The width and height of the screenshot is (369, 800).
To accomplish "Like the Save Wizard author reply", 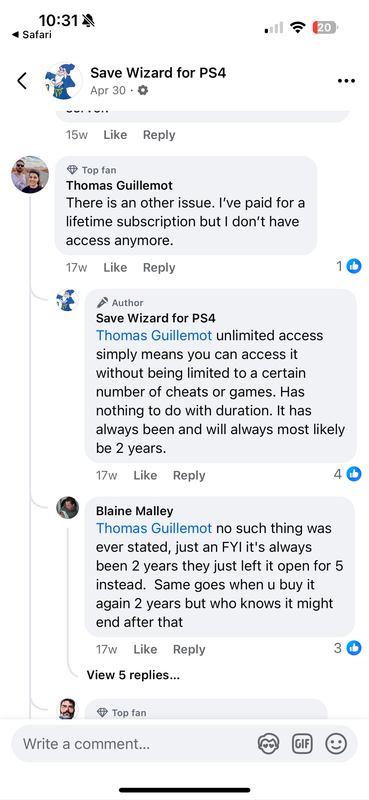I will point(145,476).
